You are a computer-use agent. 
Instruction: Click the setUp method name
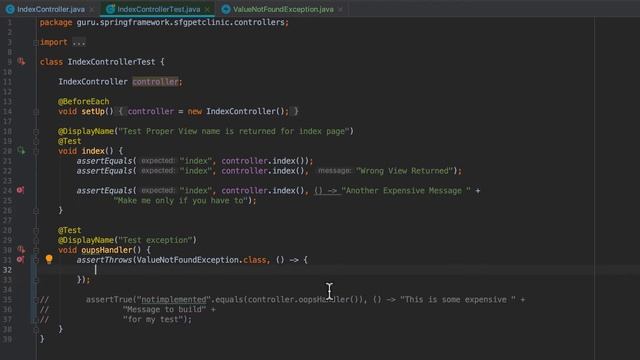(93, 111)
